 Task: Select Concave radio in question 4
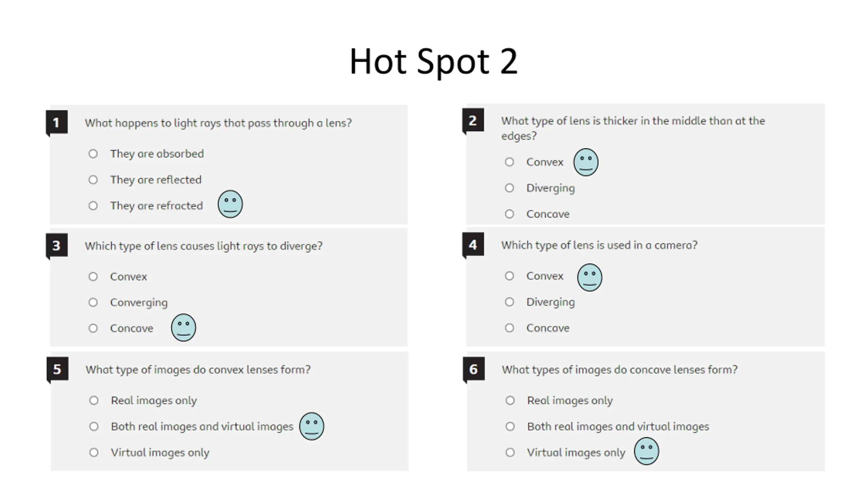point(509,328)
